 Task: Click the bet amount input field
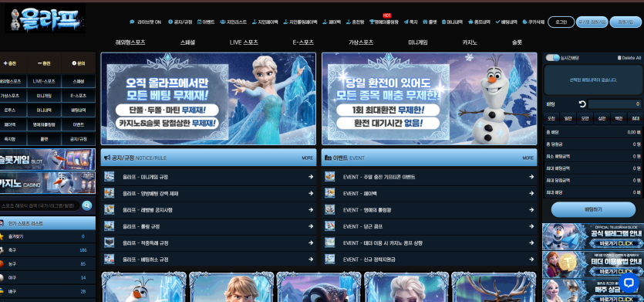pyautogui.click(x=615, y=104)
